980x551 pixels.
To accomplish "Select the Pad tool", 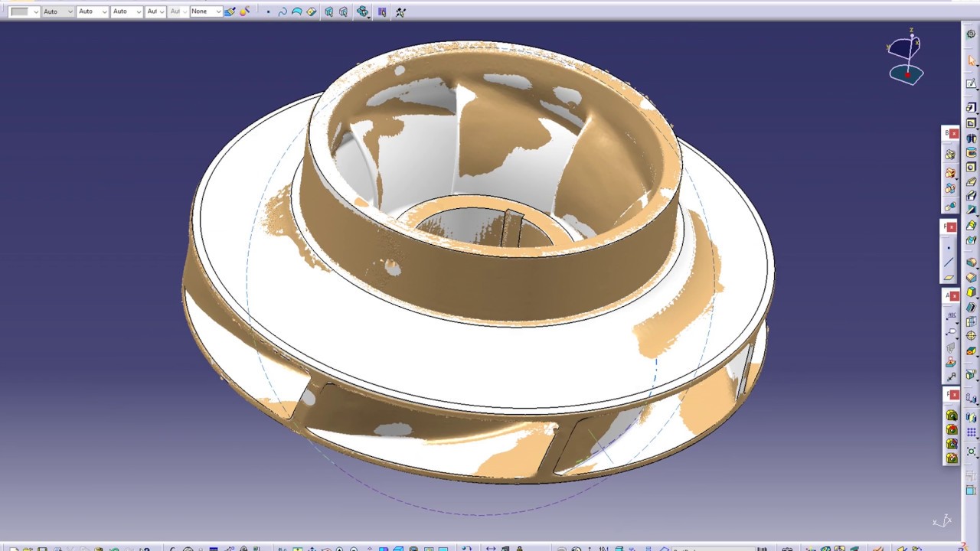I will 970,107.
